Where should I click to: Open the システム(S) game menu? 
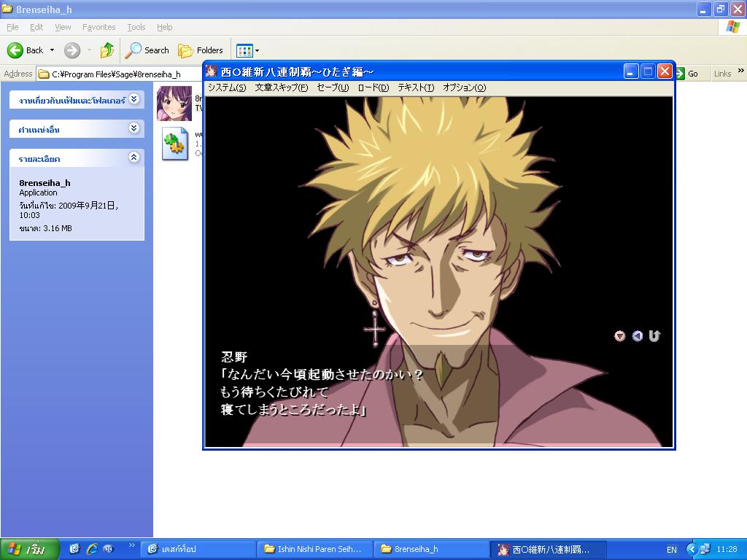227,87
